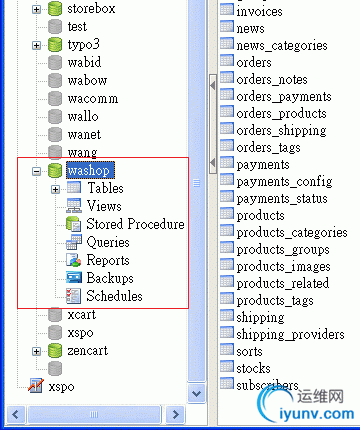Click the horizontal scrollbar thumb
This screenshot has width=360, height=430.
95,415
